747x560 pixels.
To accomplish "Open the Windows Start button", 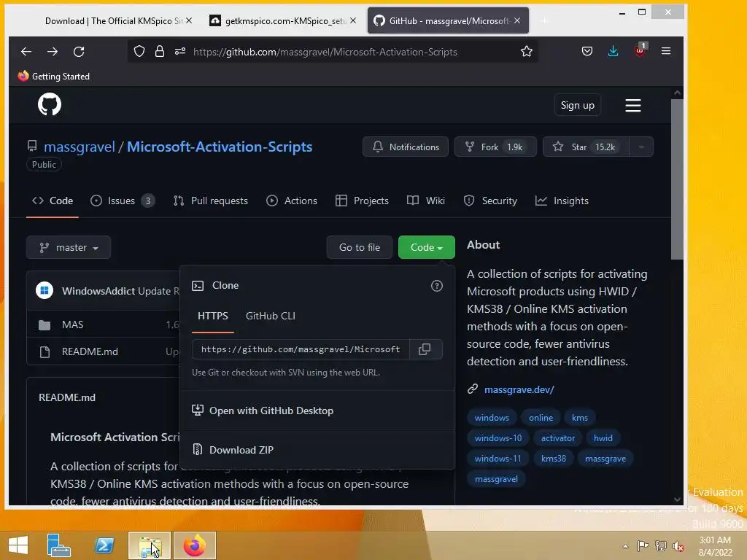I will click(18, 545).
